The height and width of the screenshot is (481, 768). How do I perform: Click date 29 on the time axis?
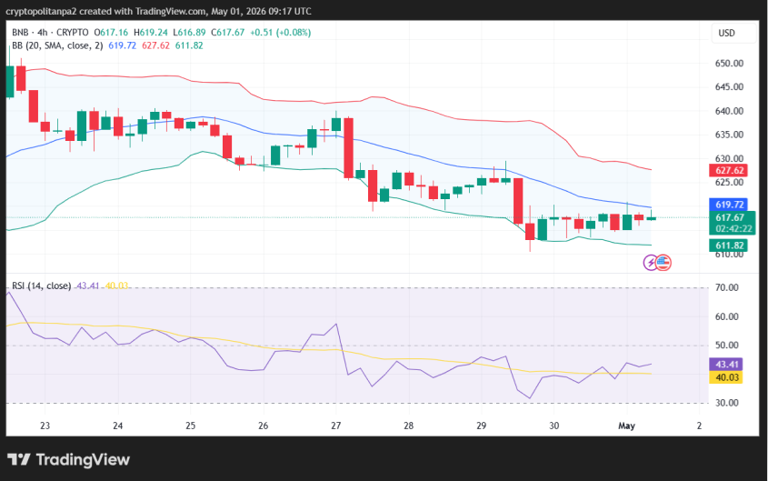(481, 426)
